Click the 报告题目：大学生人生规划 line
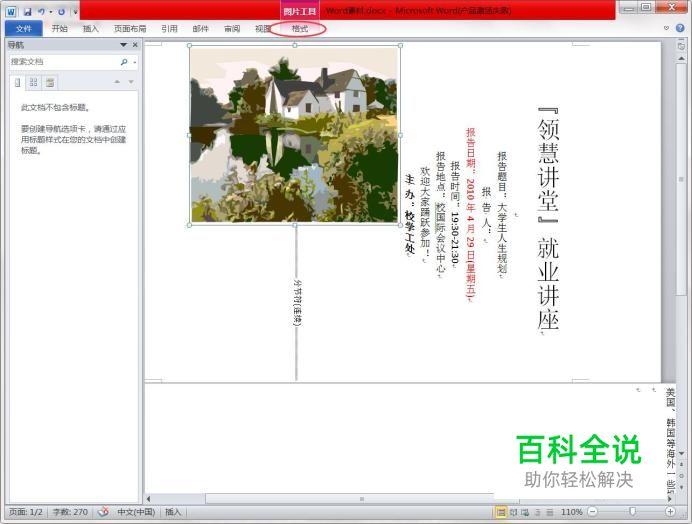The height and width of the screenshot is (524, 692). coord(502,215)
